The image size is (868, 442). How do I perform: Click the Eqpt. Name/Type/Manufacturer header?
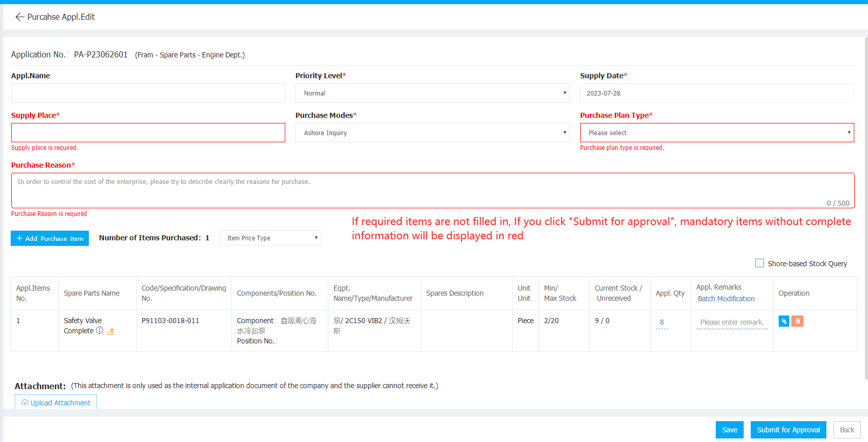[373, 293]
